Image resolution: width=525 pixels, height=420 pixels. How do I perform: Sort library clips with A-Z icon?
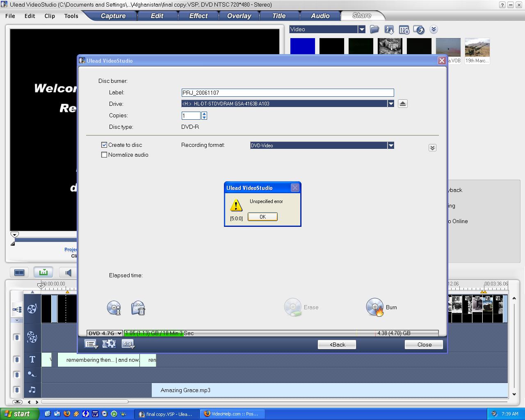[389, 30]
